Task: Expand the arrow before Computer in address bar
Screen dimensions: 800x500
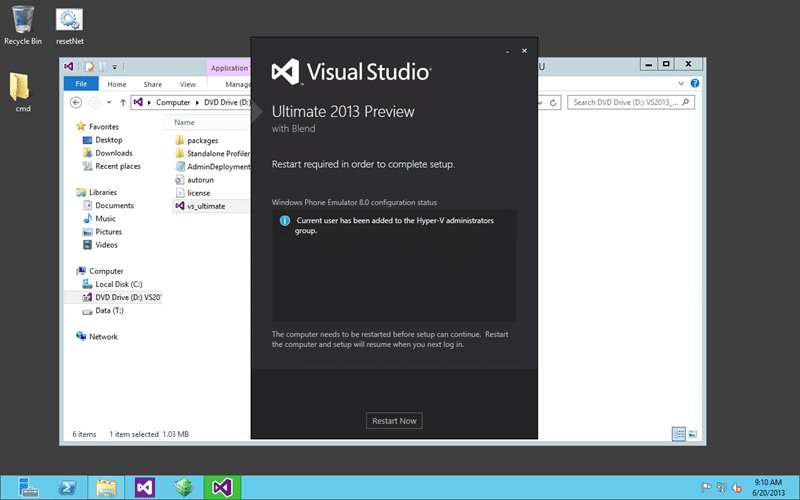Action: click(149, 103)
